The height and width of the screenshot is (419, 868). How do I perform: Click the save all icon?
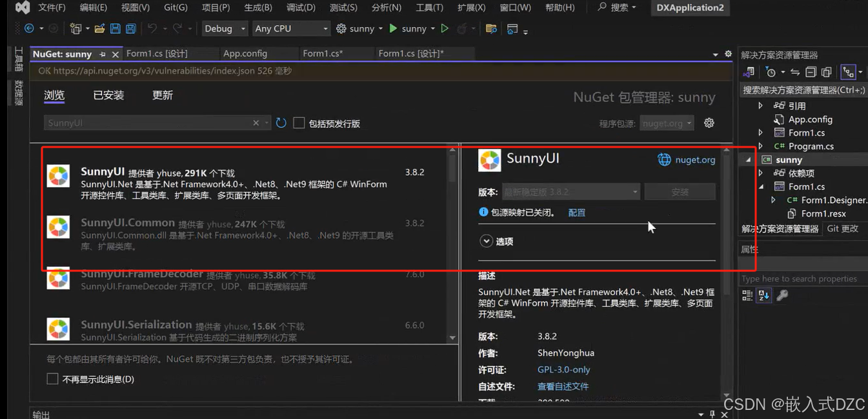[131, 28]
